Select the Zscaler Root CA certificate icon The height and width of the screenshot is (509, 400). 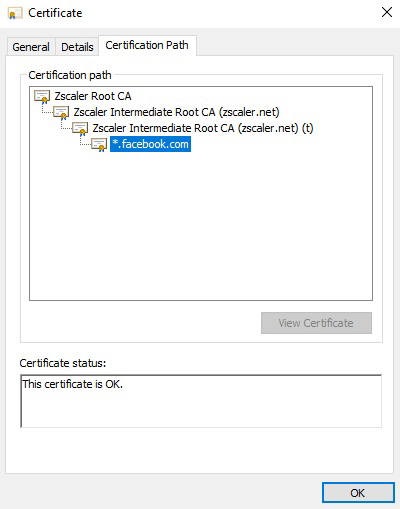42,97
